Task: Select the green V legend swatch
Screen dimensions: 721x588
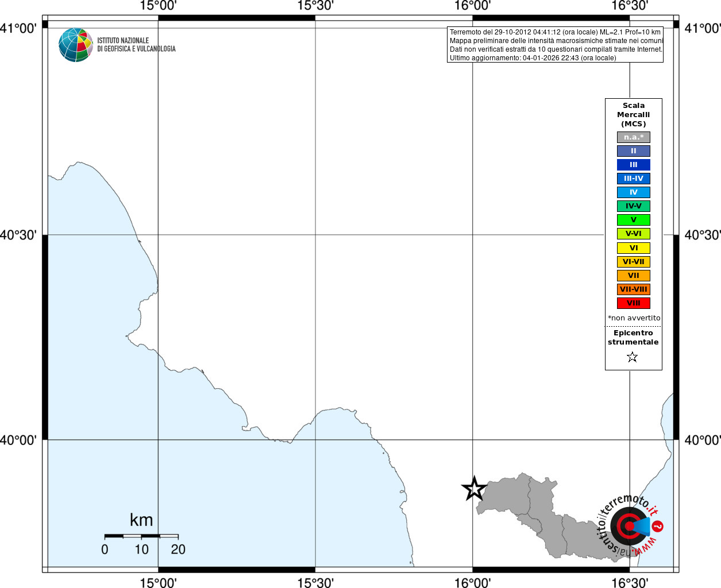Action: click(634, 220)
